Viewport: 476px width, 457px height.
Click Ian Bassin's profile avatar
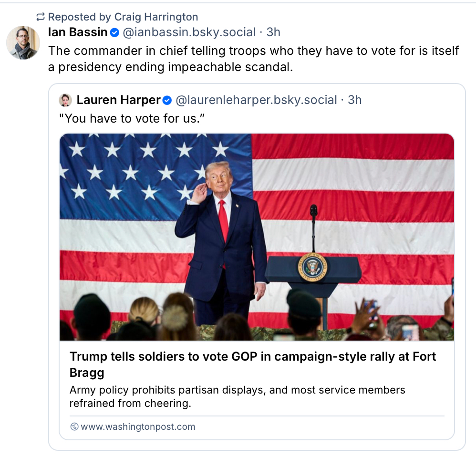[x=23, y=42]
